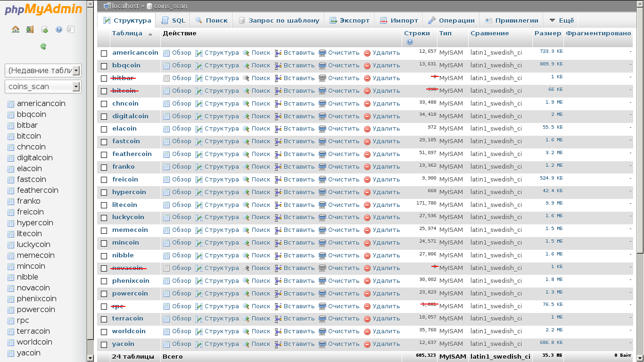Screen dimensions: 644x362
Task: Click the phpMyAdmin logo
Action: point(43,9)
